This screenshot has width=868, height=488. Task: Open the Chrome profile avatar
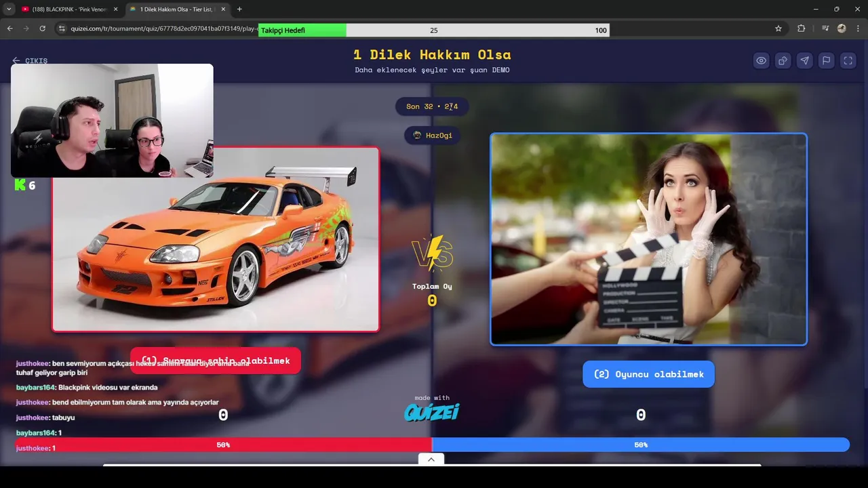842,29
